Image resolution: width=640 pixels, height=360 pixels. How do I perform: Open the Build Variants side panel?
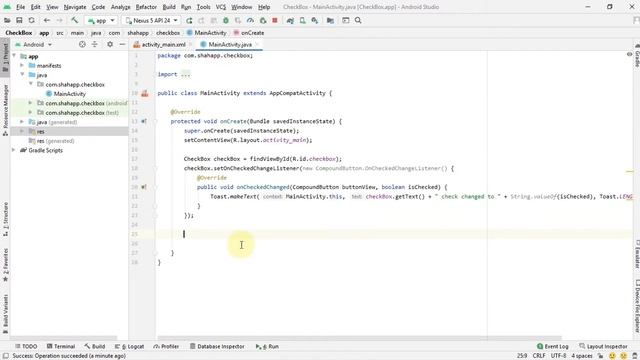pyautogui.click(x=5, y=313)
